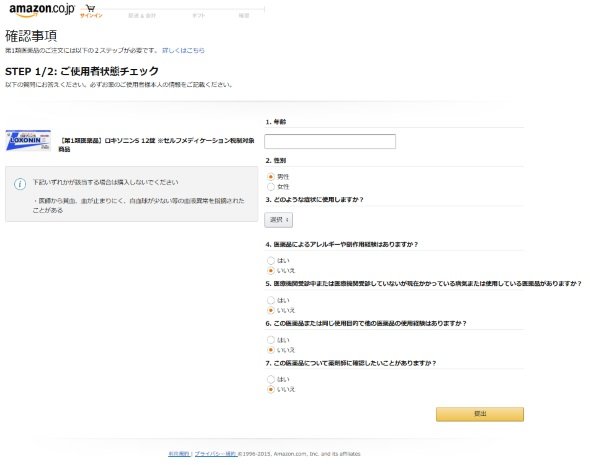Choose はい for question 7 pharmacist inquiry
Viewport: 590px width, 465px height.
tap(271, 379)
